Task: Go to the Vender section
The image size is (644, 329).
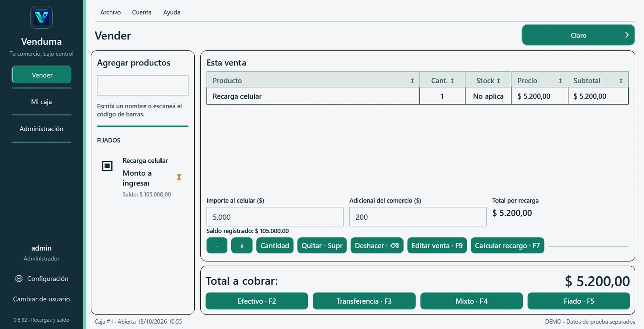Action: tap(42, 75)
